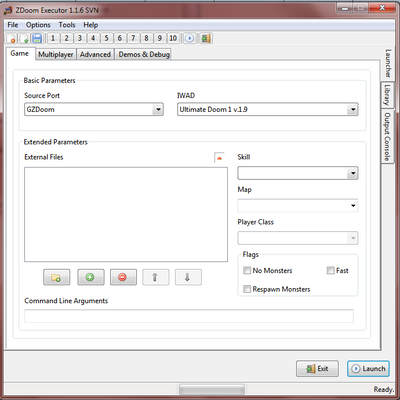This screenshot has height=400, width=400.
Task: Remove file with red minus button
Action: [x=123, y=277]
